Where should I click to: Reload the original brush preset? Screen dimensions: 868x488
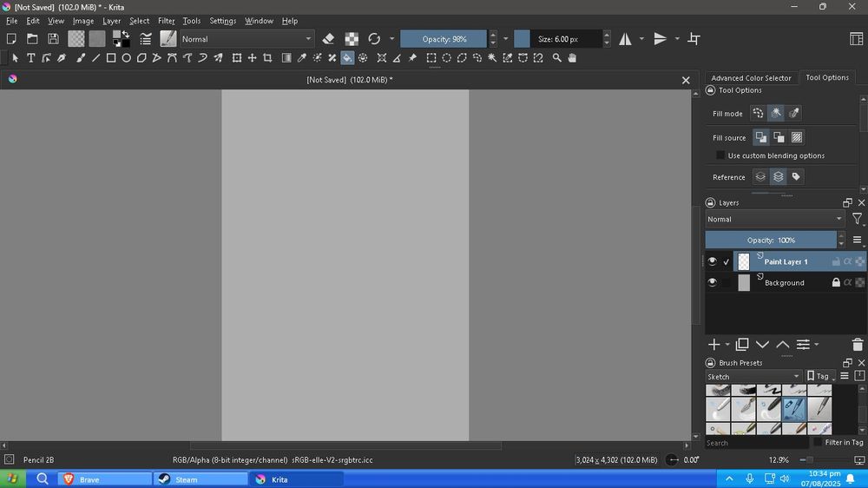tap(374, 39)
